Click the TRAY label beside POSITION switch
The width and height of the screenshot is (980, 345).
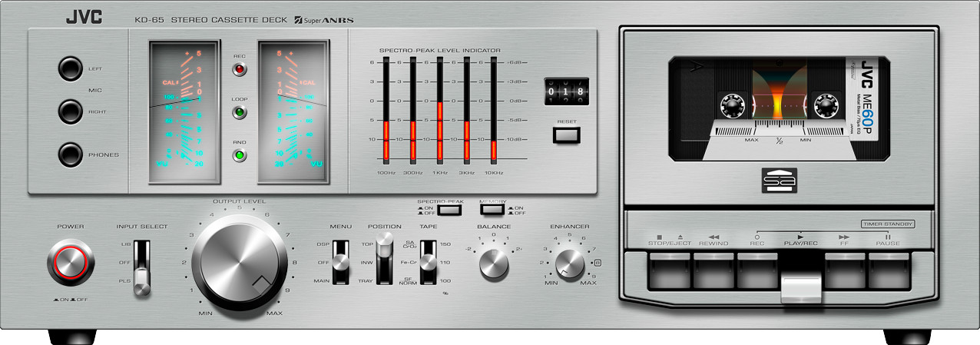[x=366, y=281]
